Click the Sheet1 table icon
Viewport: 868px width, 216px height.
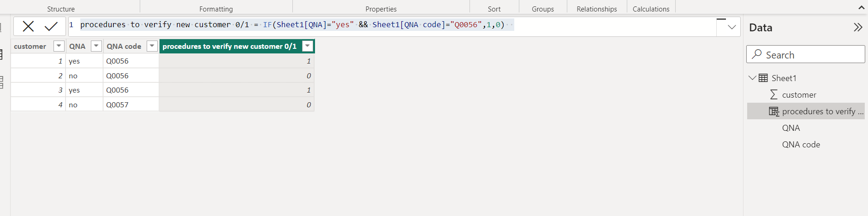click(763, 78)
